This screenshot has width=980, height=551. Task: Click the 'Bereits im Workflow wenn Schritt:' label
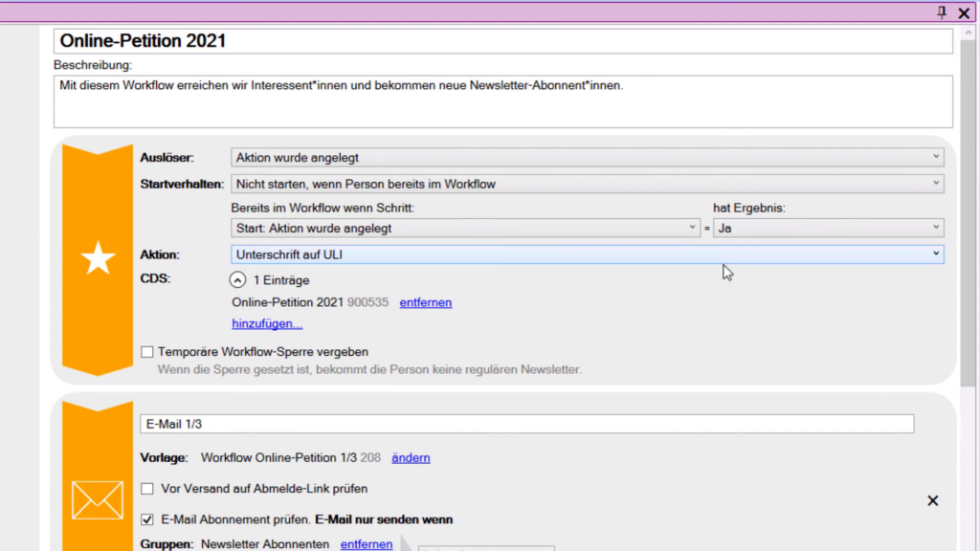323,208
